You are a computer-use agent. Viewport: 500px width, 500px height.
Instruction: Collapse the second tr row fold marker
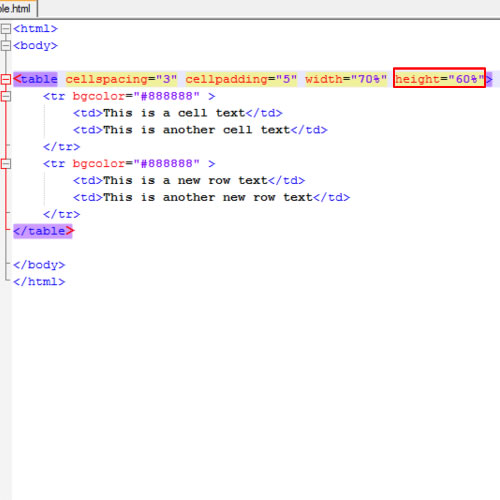[x=6, y=164]
